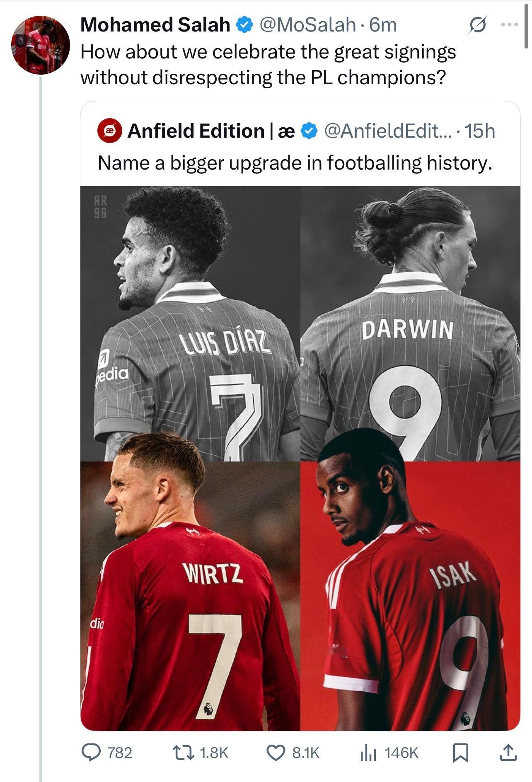Enlarge the Luis Díaz number 7 photo
Viewport: 532px width, 782px height.
(190, 323)
